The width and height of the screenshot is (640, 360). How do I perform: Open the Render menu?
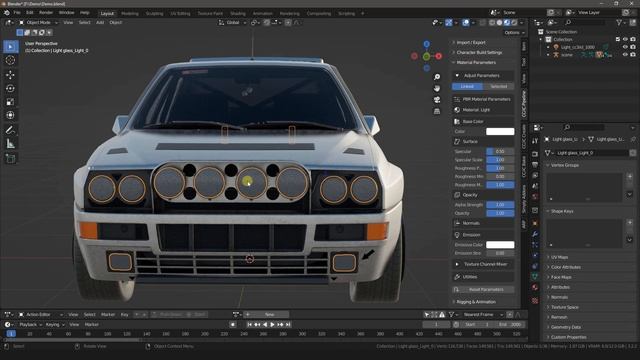click(46, 13)
